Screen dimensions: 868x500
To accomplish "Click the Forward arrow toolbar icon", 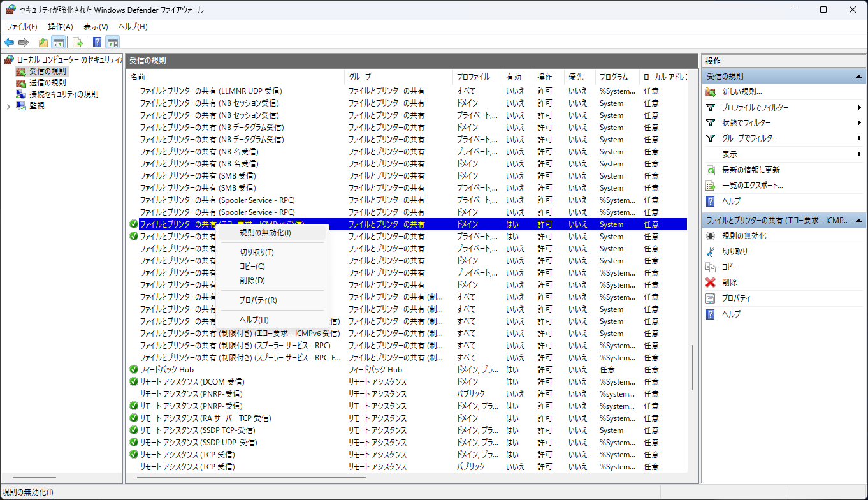I will pos(24,43).
